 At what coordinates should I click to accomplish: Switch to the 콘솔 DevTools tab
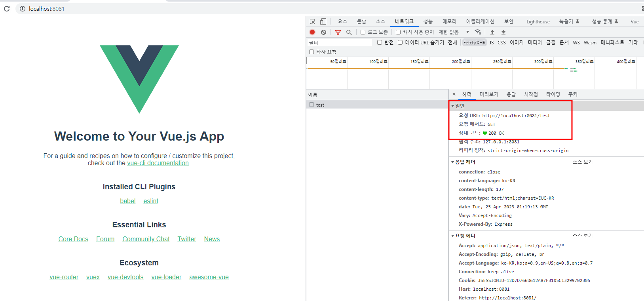(x=361, y=21)
